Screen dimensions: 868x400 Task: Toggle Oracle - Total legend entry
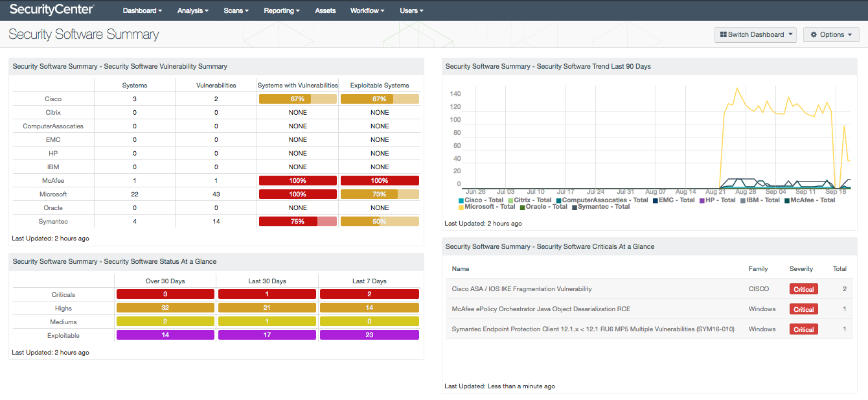[x=542, y=207]
